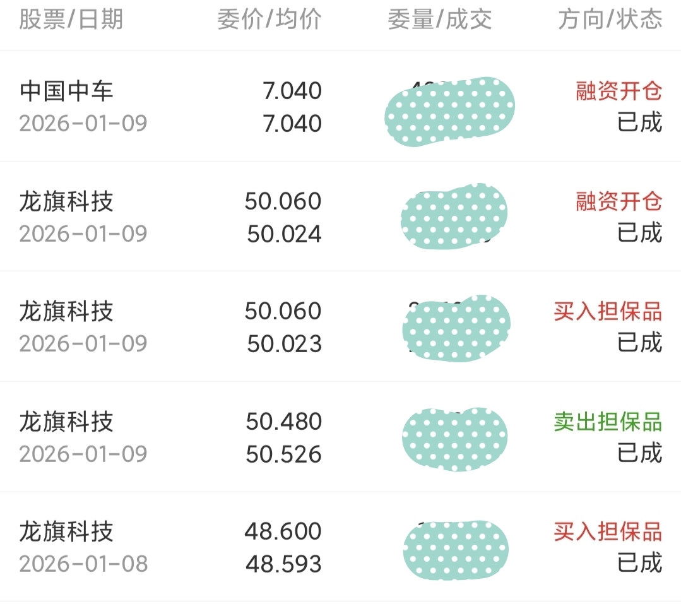Open the 龙旗科技 sell order at 50.480

341,437
